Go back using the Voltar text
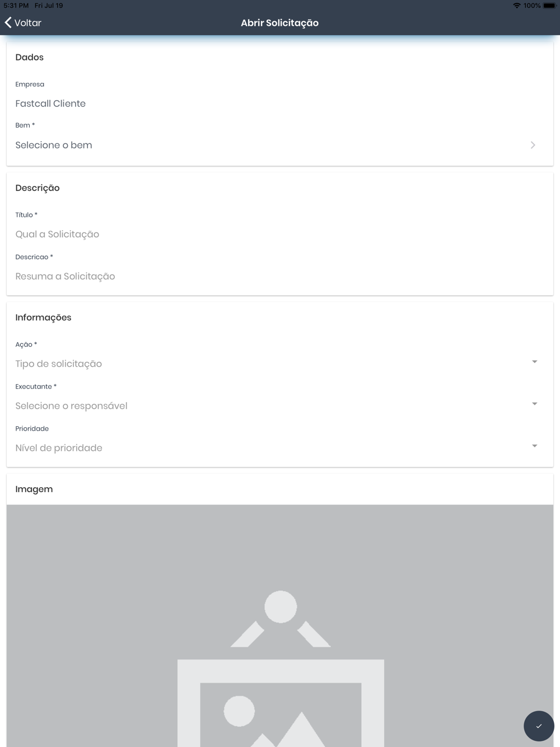Screen dimensions: 560x747 click(28, 23)
